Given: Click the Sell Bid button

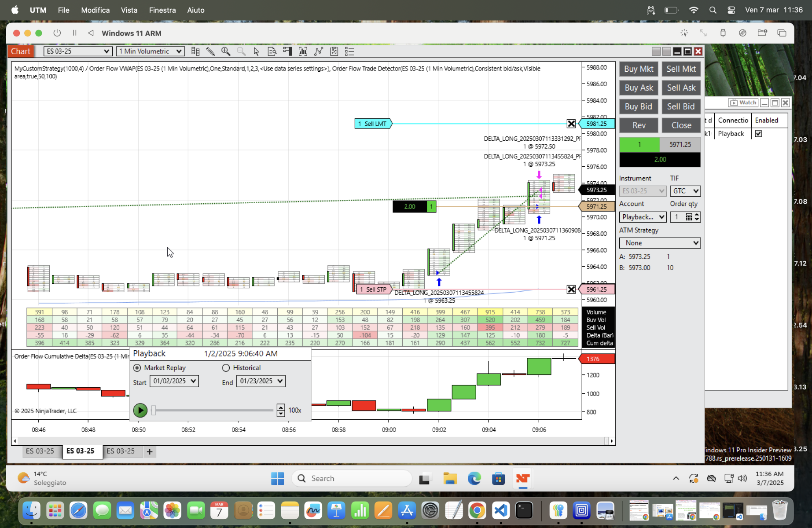Looking at the screenshot, I should pyautogui.click(x=681, y=106).
